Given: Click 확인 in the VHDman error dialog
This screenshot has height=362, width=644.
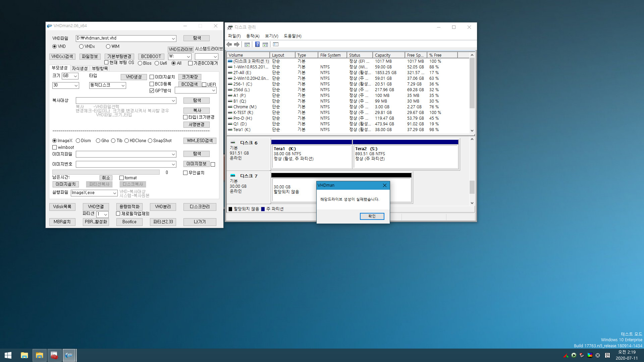Looking at the screenshot, I should click(372, 216).
